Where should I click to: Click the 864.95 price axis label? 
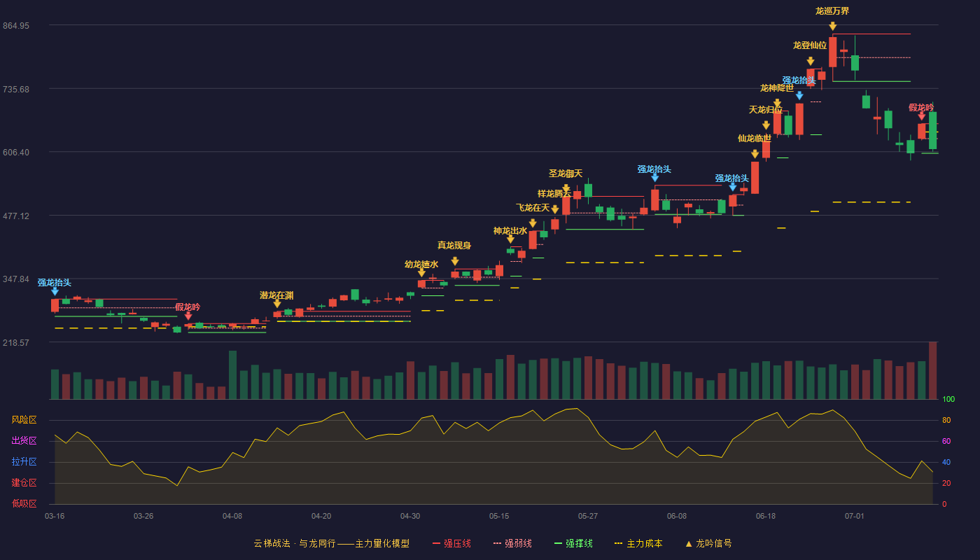(35, 25)
